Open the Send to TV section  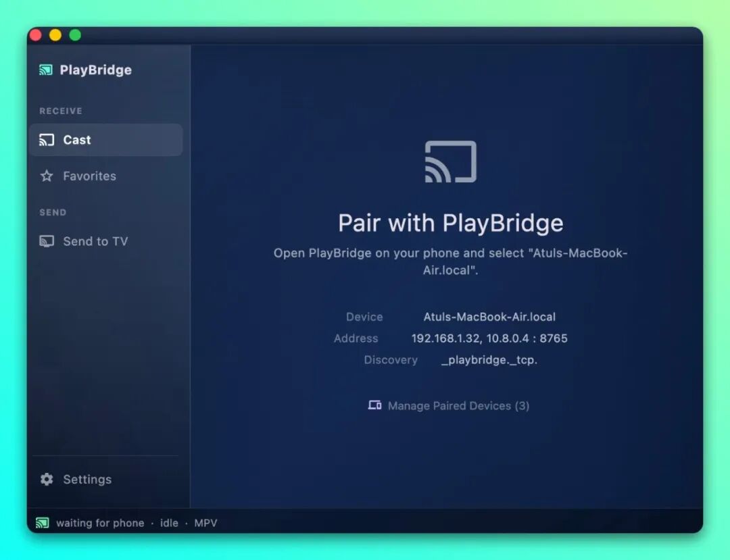point(105,241)
